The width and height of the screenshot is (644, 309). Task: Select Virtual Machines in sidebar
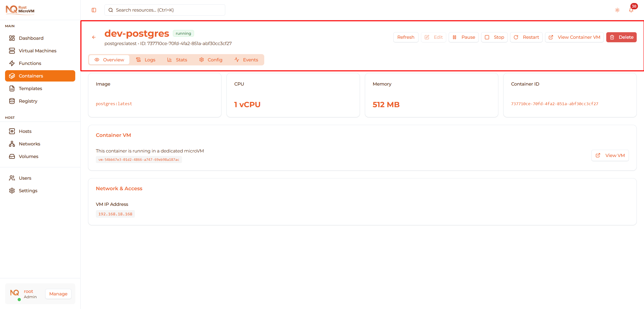[37, 51]
